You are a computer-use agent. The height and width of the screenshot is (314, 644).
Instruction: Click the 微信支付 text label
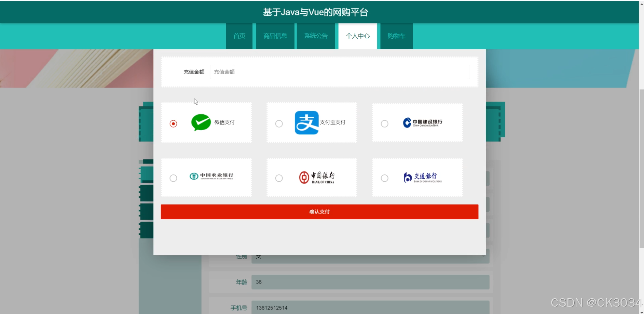224,122
